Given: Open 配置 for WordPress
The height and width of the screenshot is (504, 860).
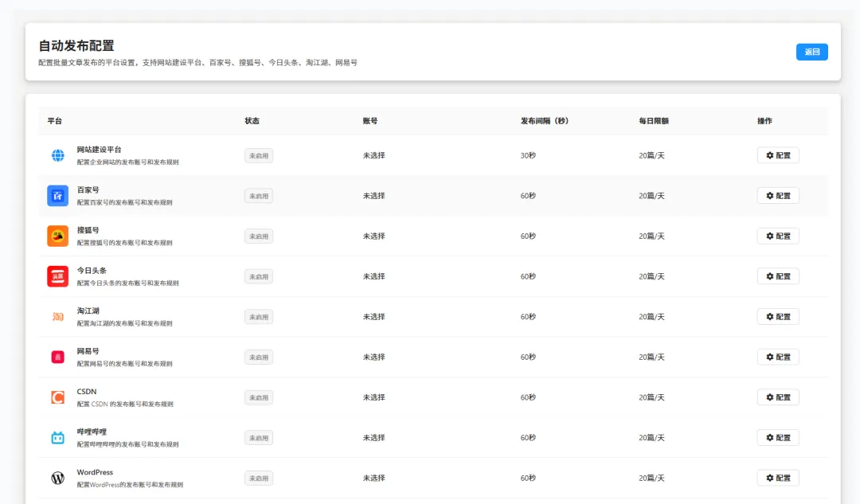Looking at the screenshot, I should pos(778,479).
